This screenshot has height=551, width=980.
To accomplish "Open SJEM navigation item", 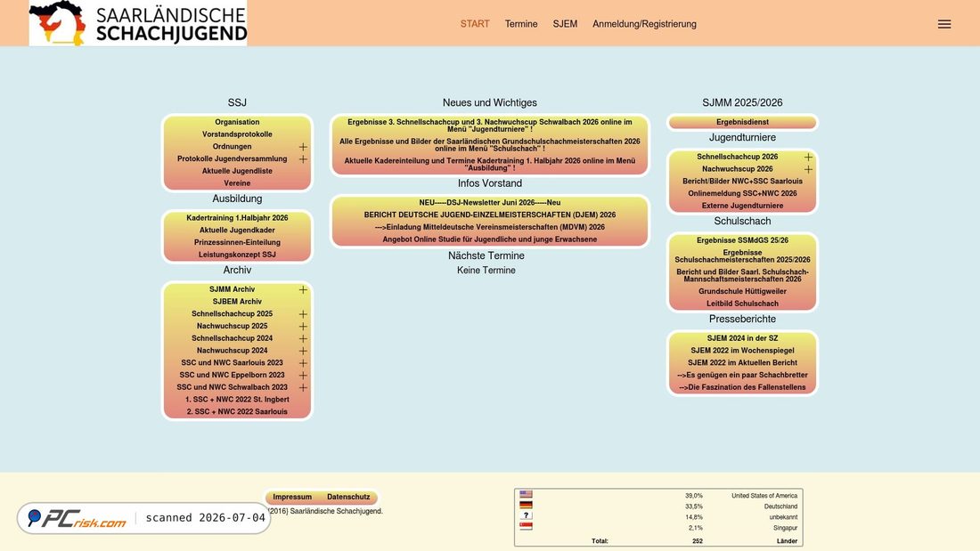I will pos(565,24).
